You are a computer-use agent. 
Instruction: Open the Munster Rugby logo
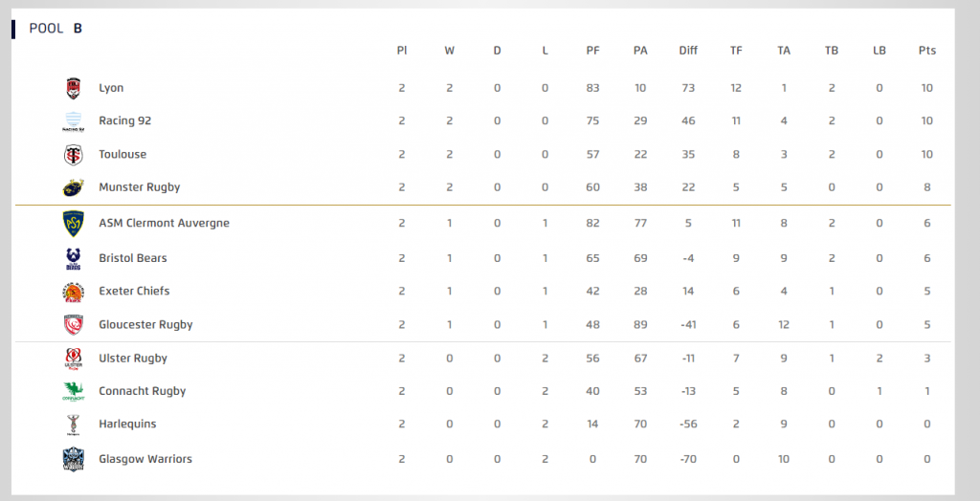point(73,187)
